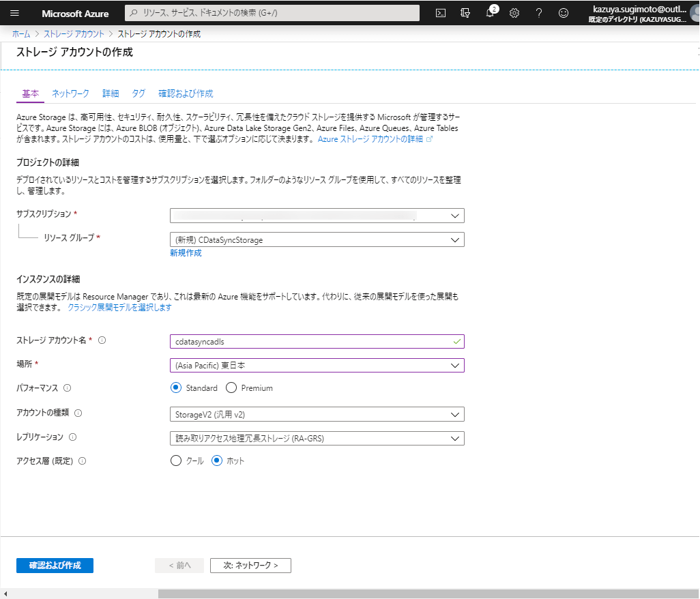Choose the クール access tier
700x599 pixels.
(x=176, y=461)
